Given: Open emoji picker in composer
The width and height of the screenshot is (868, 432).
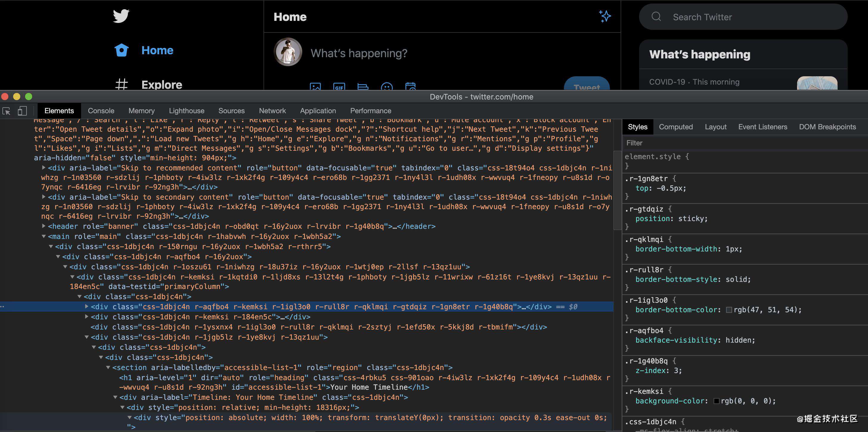Looking at the screenshot, I should pyautogui.click(x=387, y=86).
